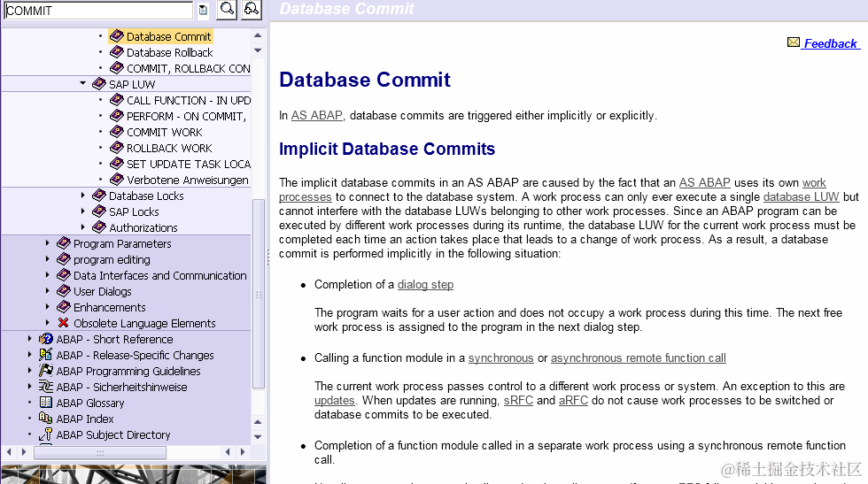Click the ABAP Subject Directory icon
868x484 pixels.
pyautogui.click(x=46, y=434)
